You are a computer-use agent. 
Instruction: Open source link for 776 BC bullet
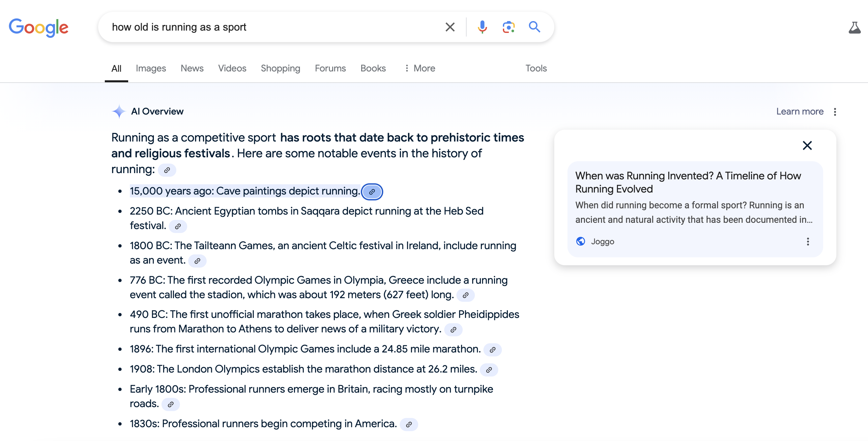click(x=465, y=295)
